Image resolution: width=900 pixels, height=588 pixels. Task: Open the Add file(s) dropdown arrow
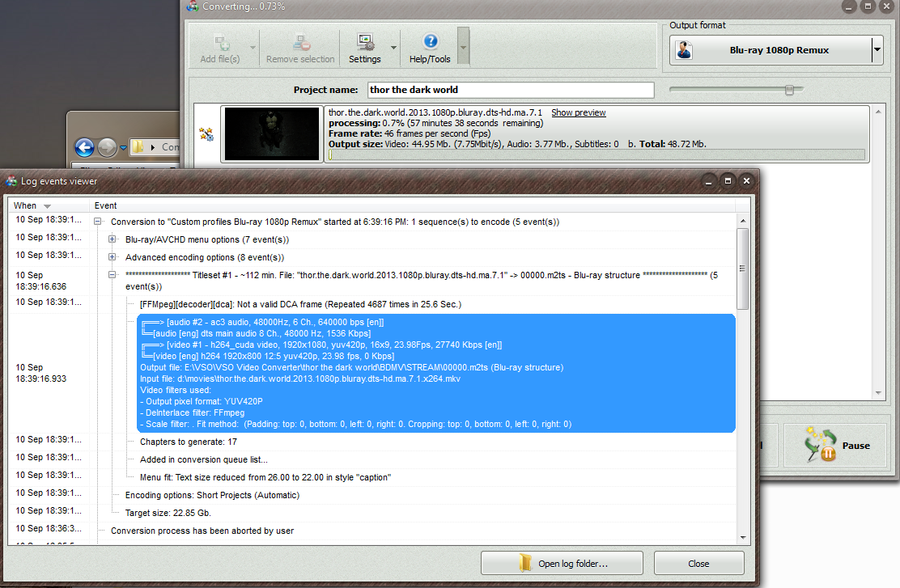tap(253, 48)
